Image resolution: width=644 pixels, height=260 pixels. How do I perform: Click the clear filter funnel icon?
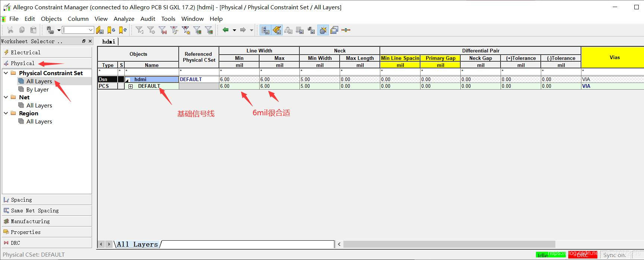(151, 30)
